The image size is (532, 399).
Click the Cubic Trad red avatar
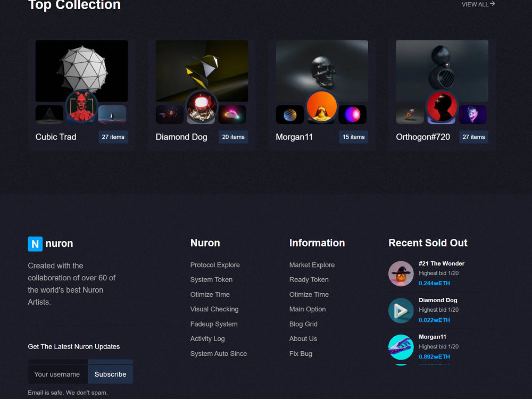[x=81, y=106]
